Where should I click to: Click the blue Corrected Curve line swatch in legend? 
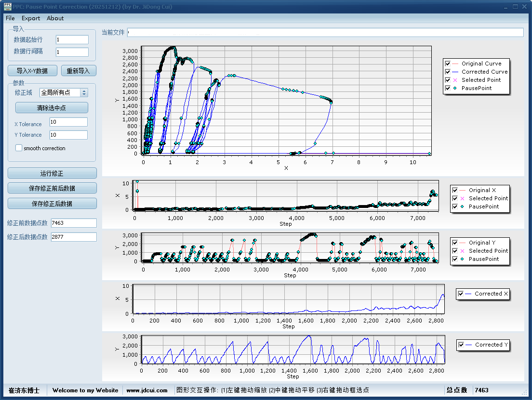coord(455,72)
